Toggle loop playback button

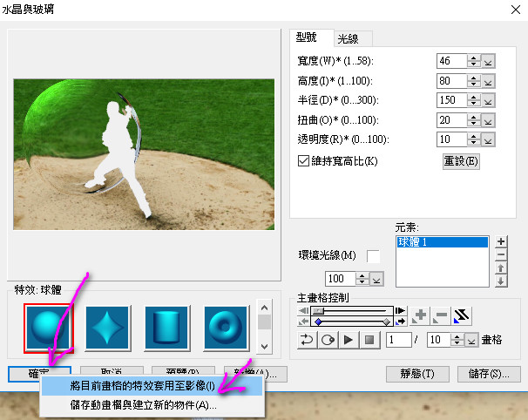coord(307,340)
